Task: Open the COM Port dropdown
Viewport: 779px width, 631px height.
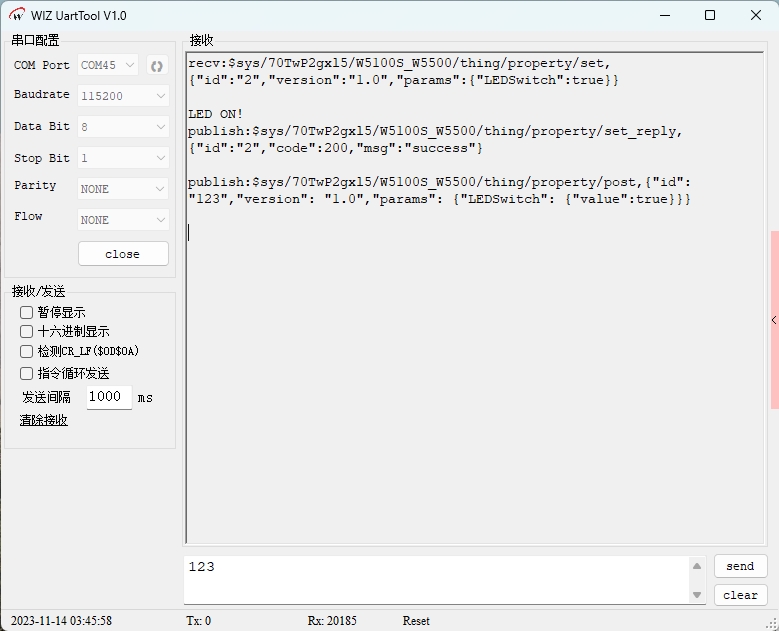Action: point(108,66)
